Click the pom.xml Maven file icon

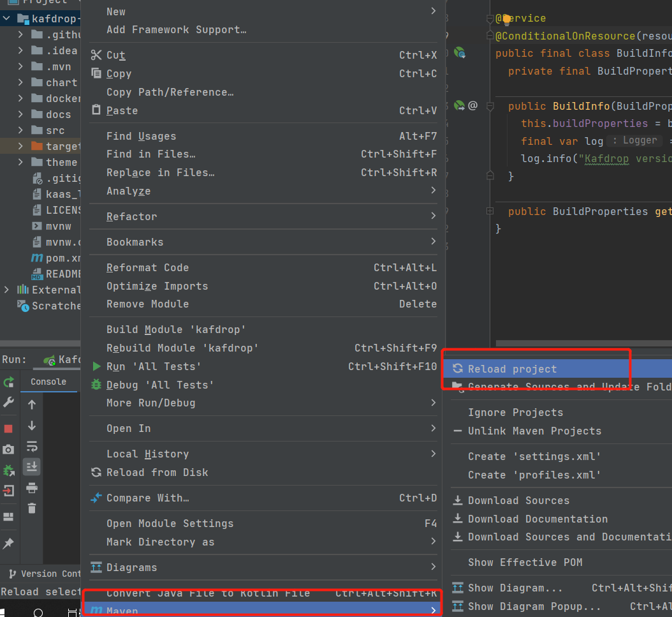(x=37, y=258)
